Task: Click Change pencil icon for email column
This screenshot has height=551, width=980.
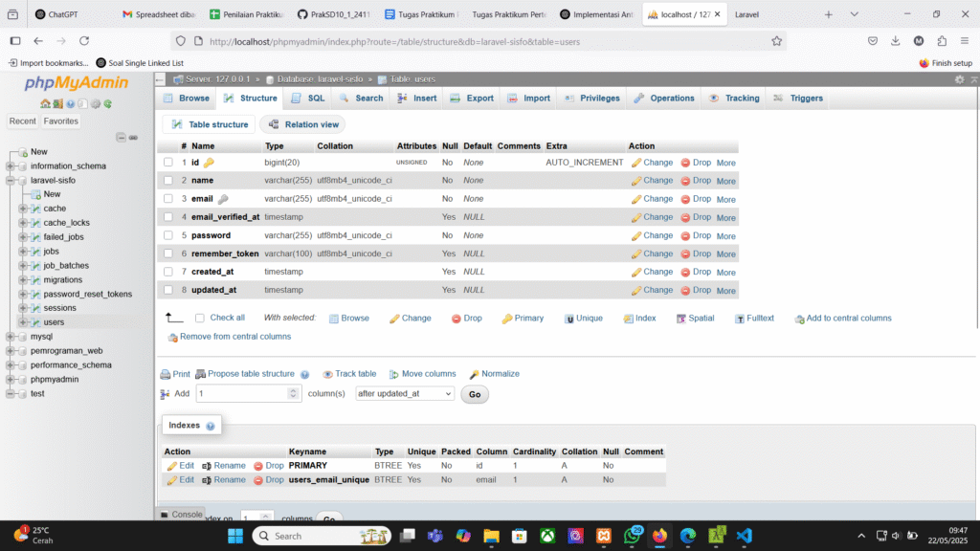Action: 636,199
